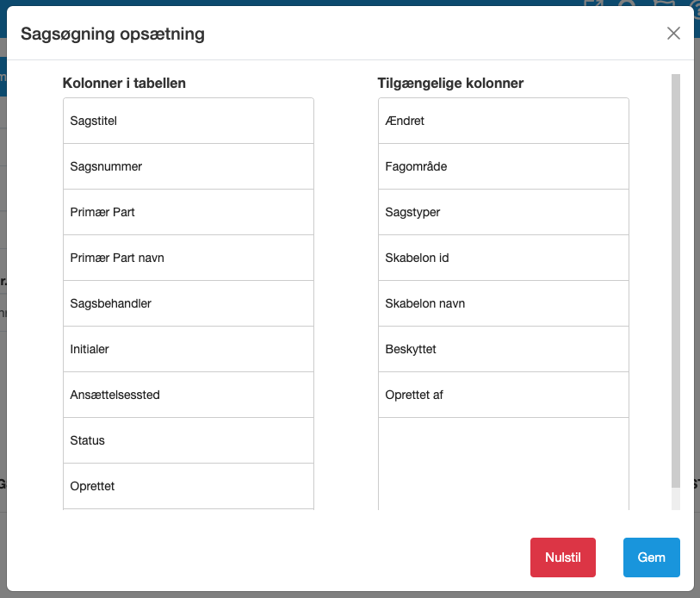Select Oprettet af in available columns
700x598 pixels.
[x=503, y=395]
